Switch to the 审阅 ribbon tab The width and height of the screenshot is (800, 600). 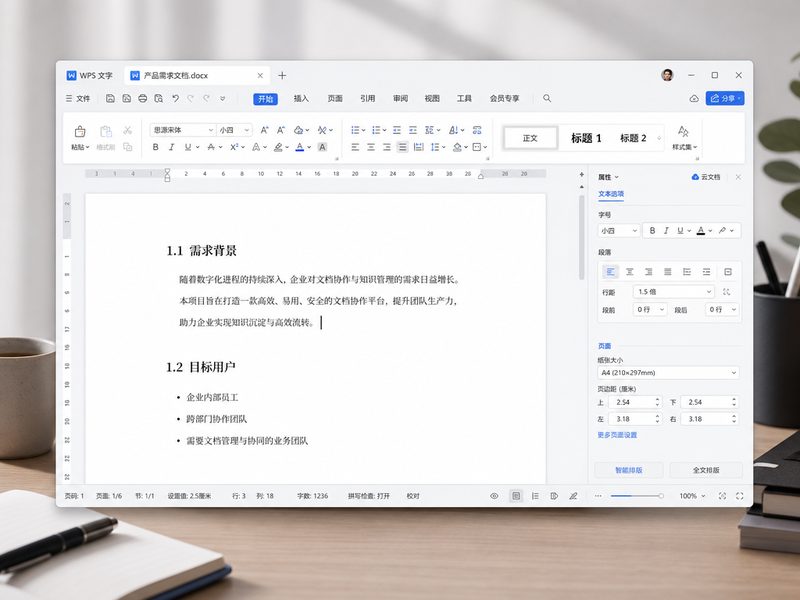pyautogui.click(x=401, y=98)
